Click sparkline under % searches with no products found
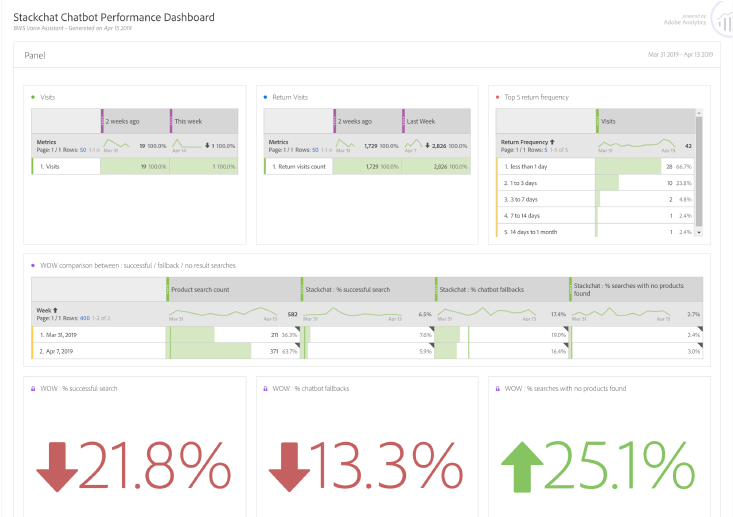 pyautogui.click(x=621, y=311)
